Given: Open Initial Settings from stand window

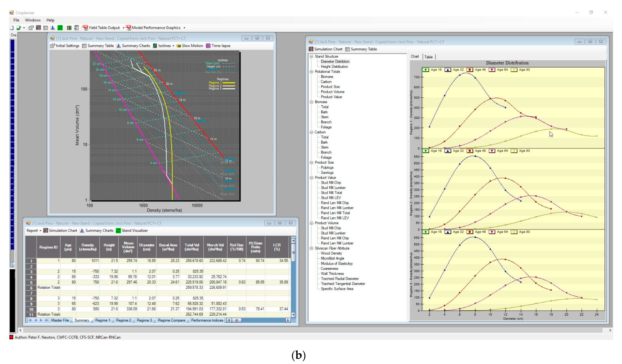Looking at the screenshot, I should point(65,46).
